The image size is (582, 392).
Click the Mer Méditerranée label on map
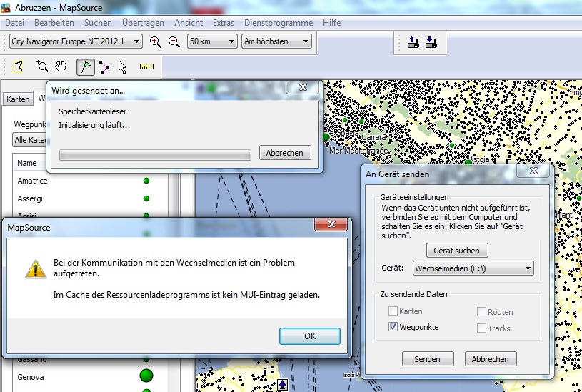(x=358, y=151)
